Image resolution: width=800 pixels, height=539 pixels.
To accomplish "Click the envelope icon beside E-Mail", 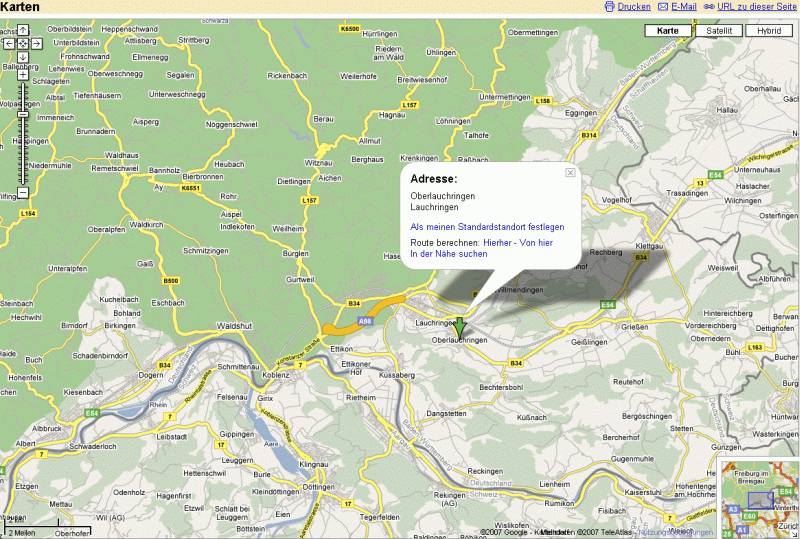I will [x=663, y=7].
